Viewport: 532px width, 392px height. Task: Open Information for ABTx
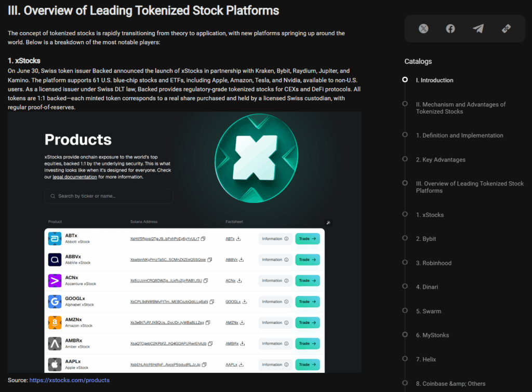click(275, 239)
